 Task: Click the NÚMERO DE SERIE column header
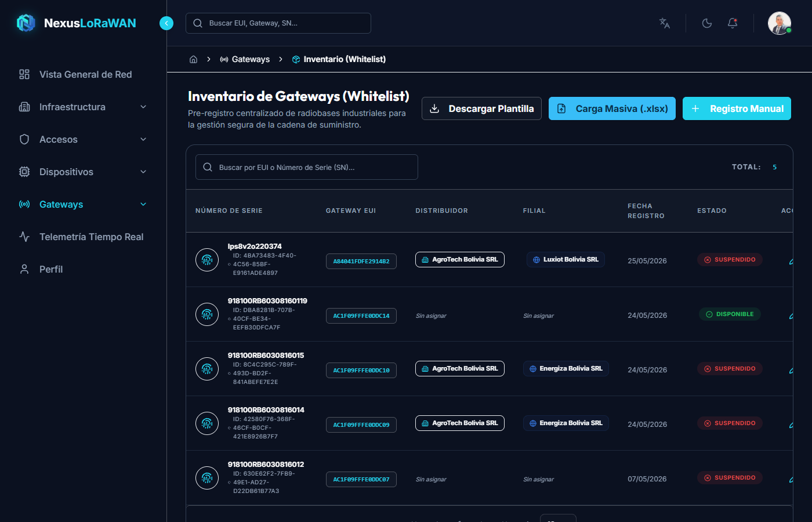tap(229, 211)
